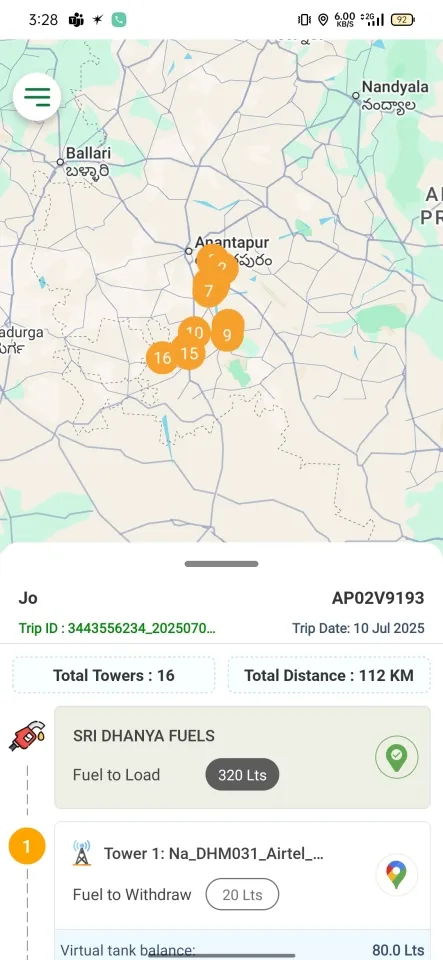The image size is (443, 960).
Task: Tap the battery indicator in status bar
Action: (403, 20)
